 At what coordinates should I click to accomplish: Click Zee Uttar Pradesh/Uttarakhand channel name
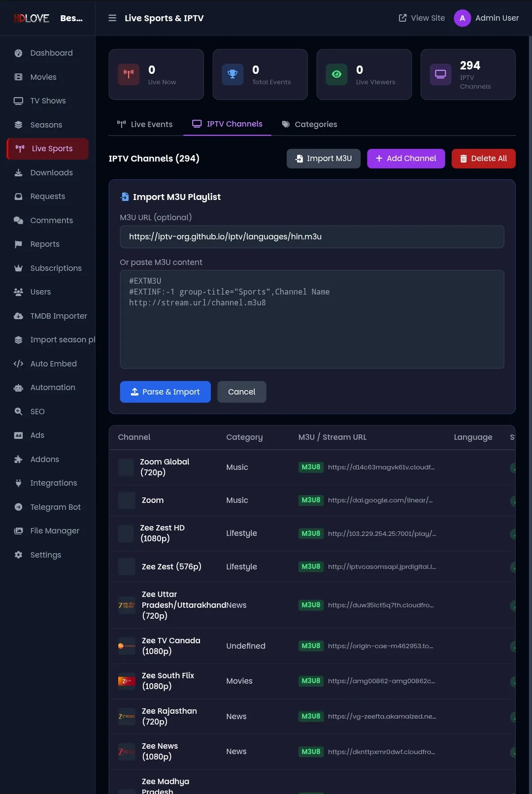[x=184, y=605]
